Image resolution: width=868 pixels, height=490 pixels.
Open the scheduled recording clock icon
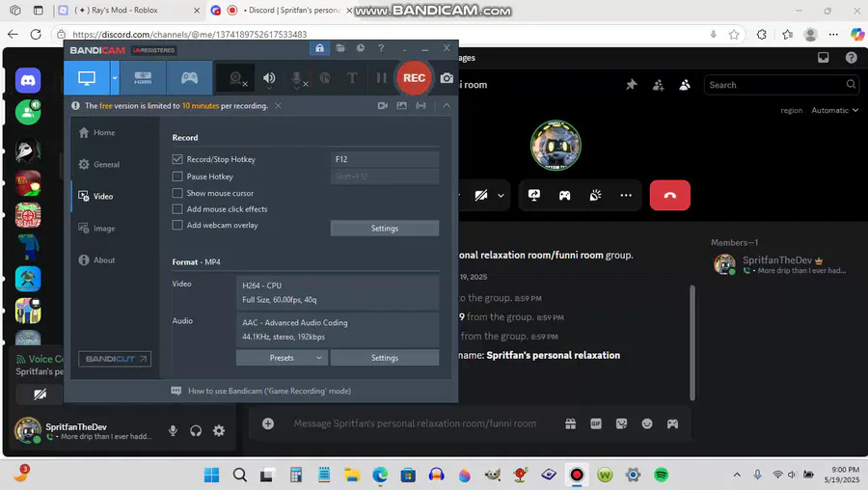pos(361,48)
